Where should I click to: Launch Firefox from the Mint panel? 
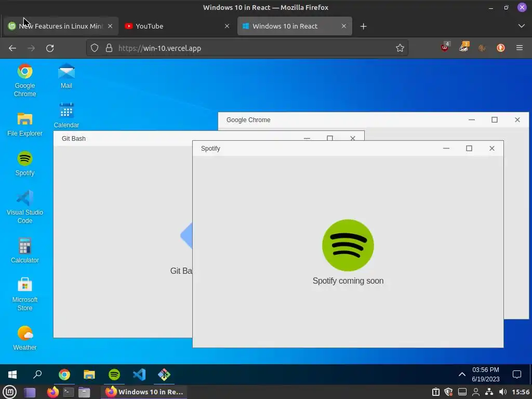coord(52,392)
